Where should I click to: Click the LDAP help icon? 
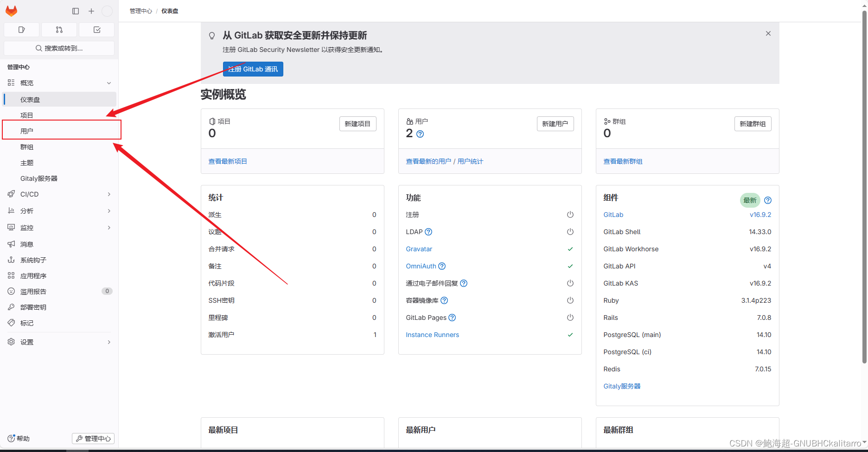click(428, 232)
